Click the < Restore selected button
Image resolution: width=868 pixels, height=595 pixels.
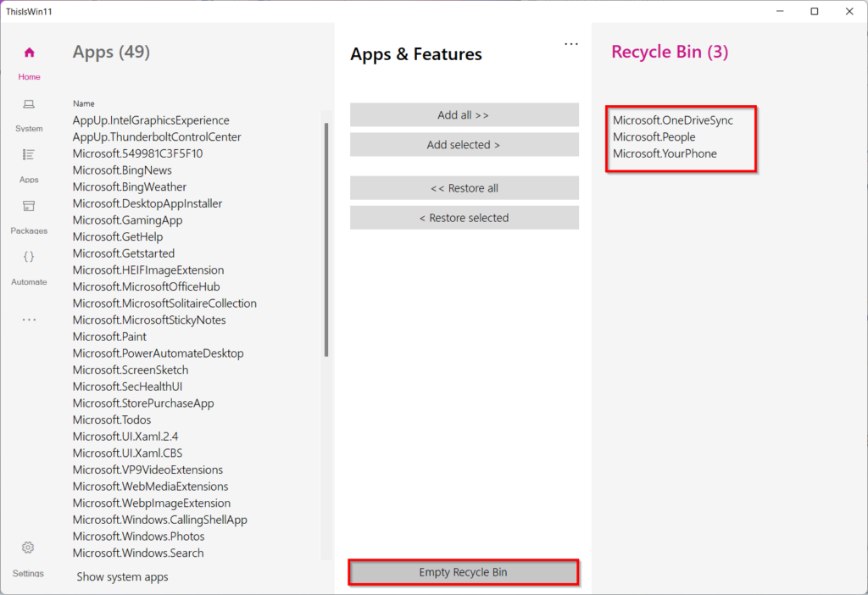pyautogui.click(x=465, y=218)
